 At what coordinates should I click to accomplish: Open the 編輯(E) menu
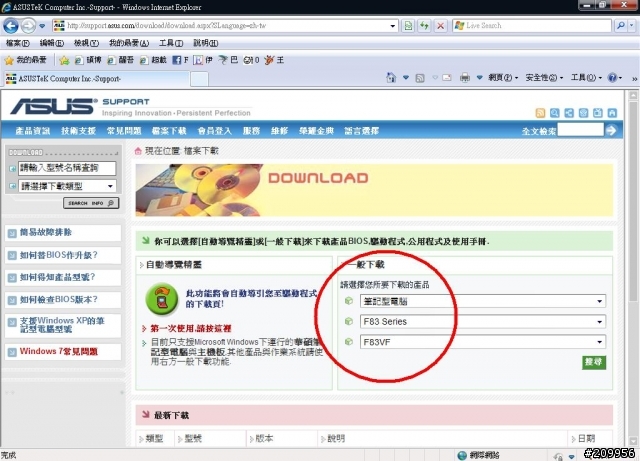tap(51, 43)
